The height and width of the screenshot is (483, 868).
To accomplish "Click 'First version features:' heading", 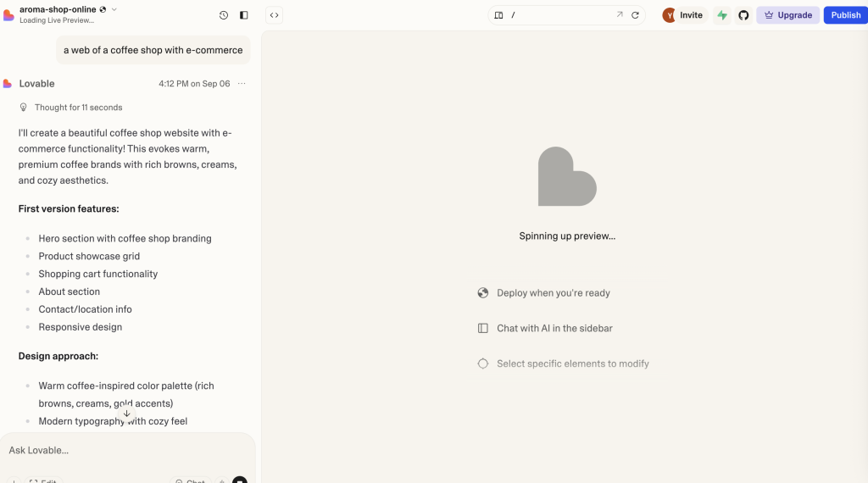I will pyautogui.click(x=69, y=208).
